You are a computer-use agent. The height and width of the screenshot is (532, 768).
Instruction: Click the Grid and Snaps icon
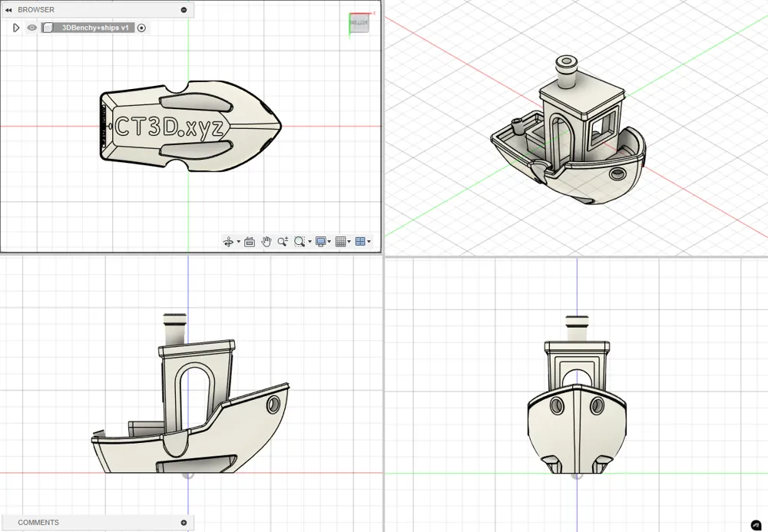tap(341, 241)
